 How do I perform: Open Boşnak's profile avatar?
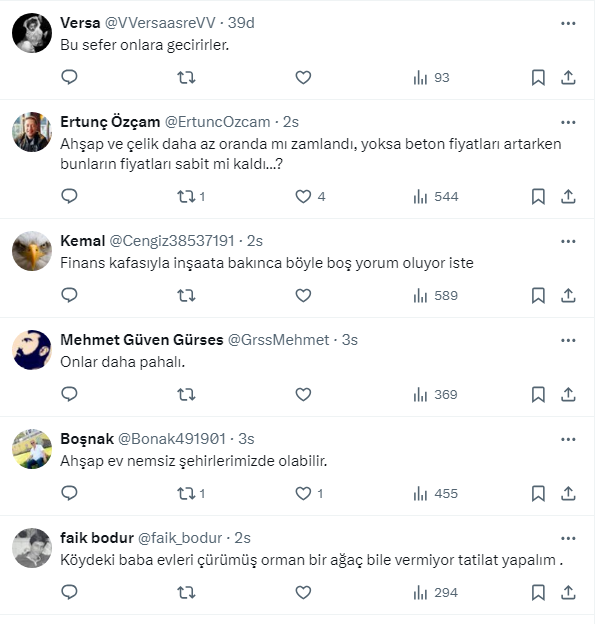point(32,449)
